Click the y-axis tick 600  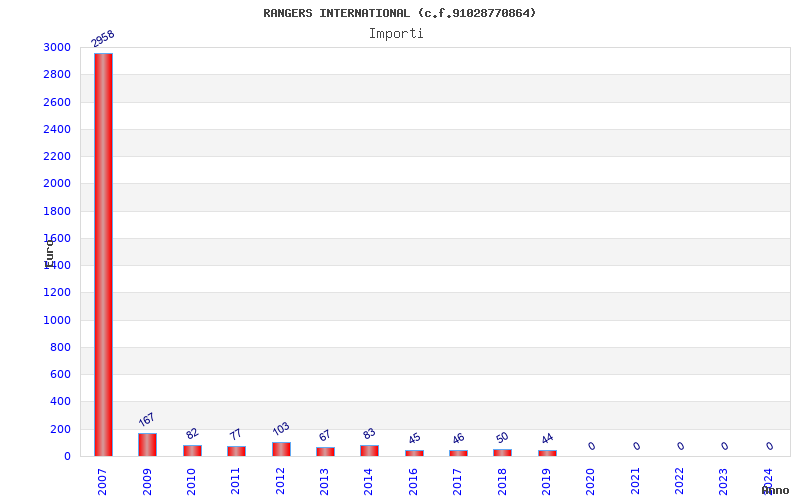61,374
